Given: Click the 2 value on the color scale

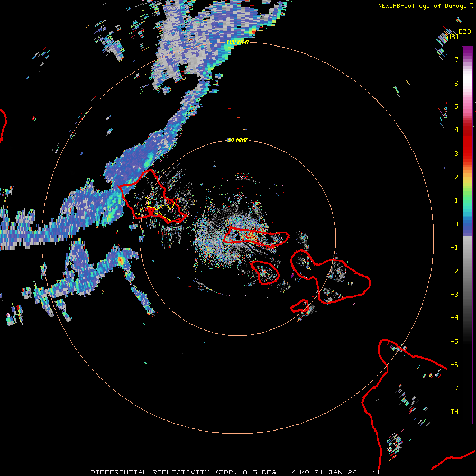Looking at the screenshot, I should (456, 177).
